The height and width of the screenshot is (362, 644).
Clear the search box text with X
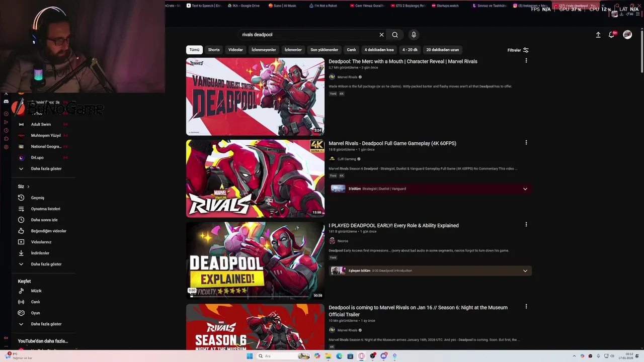pyautogui.click(x=381, y=35)
